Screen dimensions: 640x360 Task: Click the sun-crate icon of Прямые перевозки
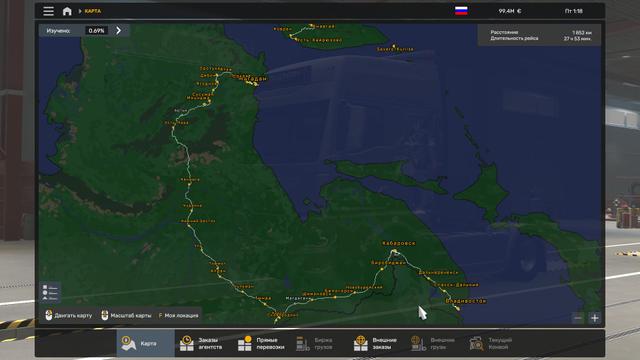[245, 343]
